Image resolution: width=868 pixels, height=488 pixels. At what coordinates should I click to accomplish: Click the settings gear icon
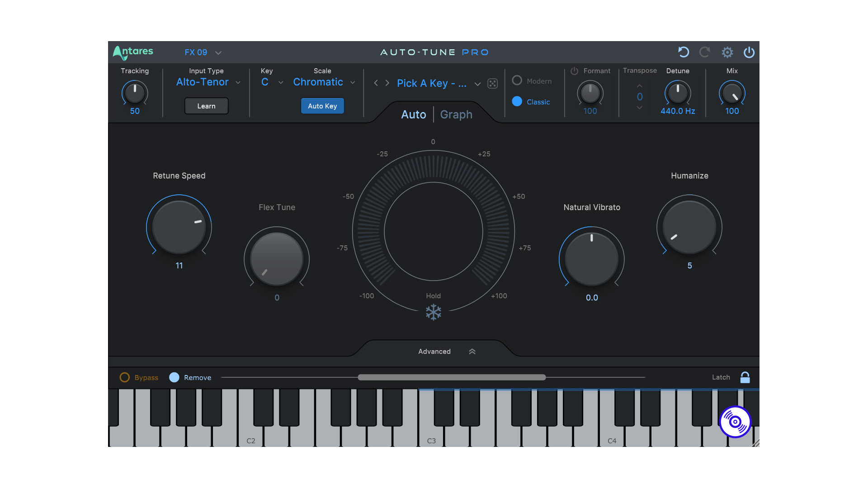pyautogui.click(x=728, y=52)
